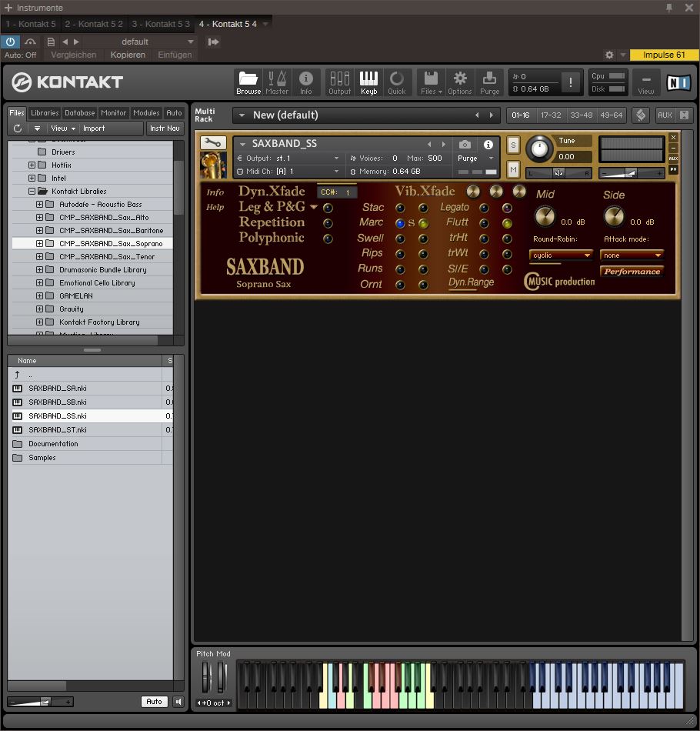Click the Kopieren button
Screen dimensions: 700x731
(x=128, y=55)
